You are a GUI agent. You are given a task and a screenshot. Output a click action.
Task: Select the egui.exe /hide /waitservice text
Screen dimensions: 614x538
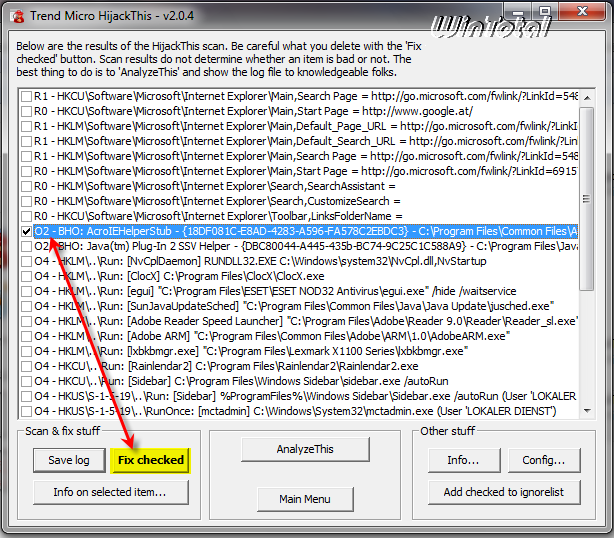pyautogui.click(x=275, y=291)
